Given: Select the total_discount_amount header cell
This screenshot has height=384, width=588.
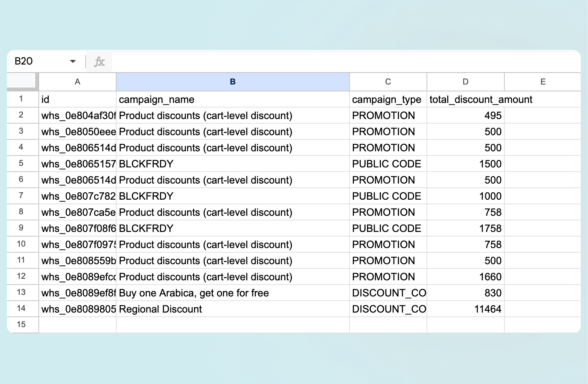Looking at the screenshot, I should pos(465,99).
